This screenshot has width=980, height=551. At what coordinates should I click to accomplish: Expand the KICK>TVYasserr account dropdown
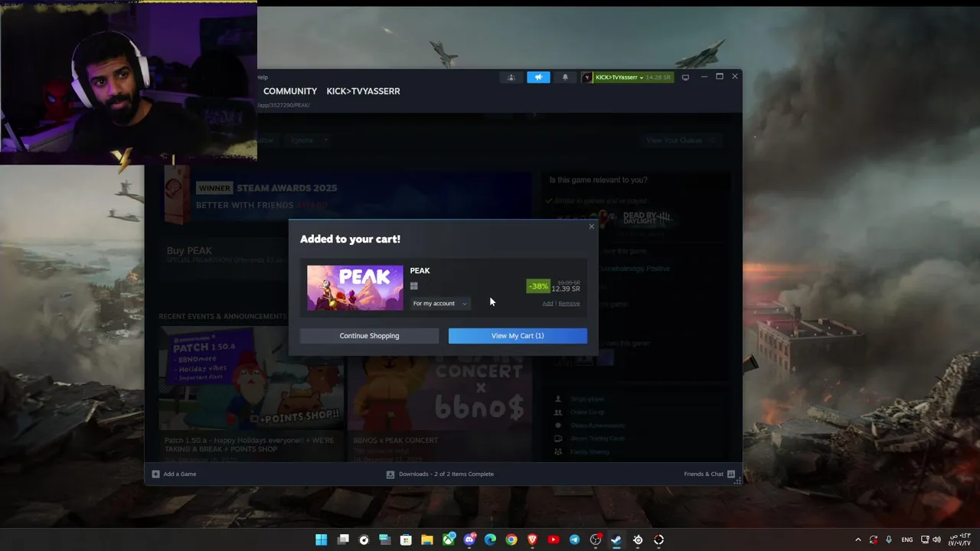point(627,77)
